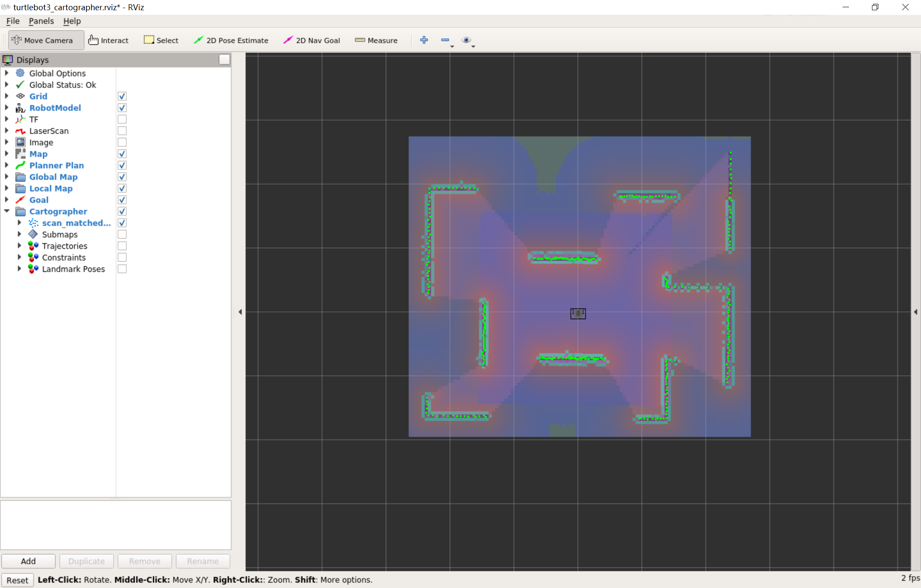Open the File menu
921x588 pixels.
pyautogui.click(x=13, y=21)
